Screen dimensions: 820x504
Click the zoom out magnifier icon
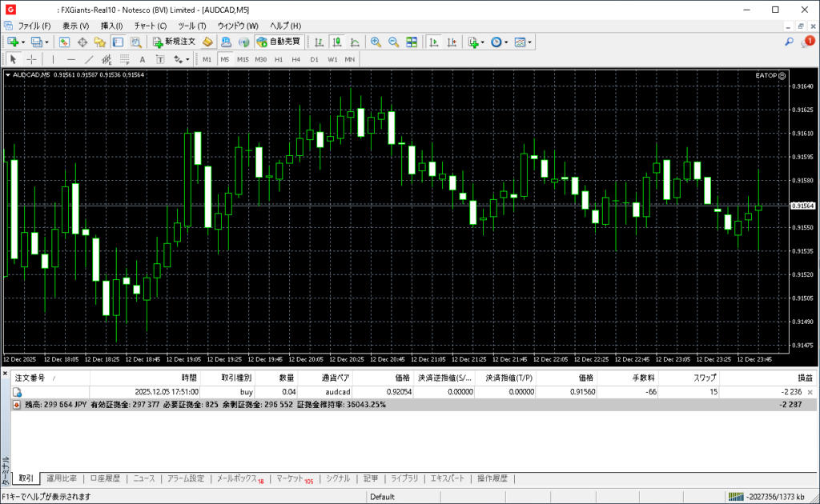pyautogui.click(x=393, y=42)
